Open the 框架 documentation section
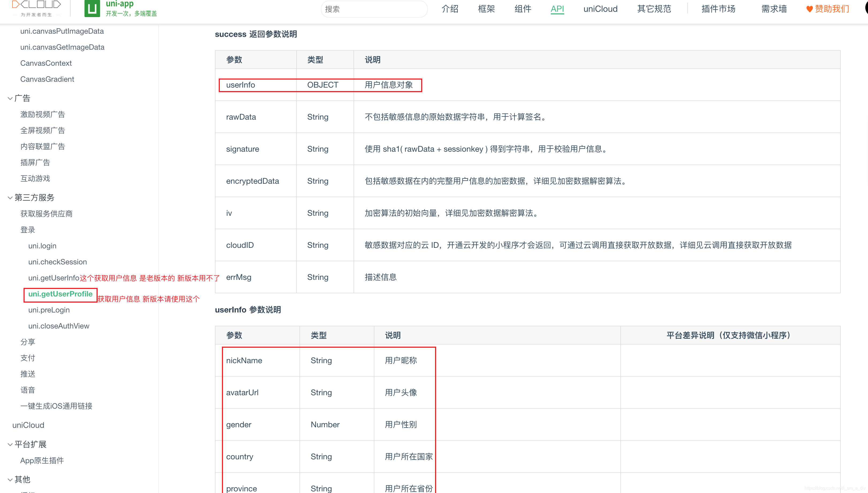The height and width of the screenshot is (493, 868). pos(486,9)
